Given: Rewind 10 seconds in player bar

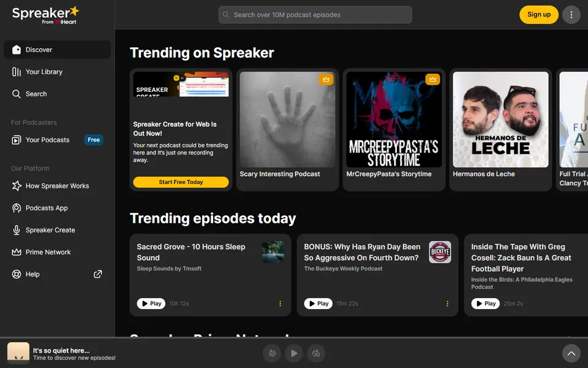Looking at the screenshot, I should [x=272, y=353].
